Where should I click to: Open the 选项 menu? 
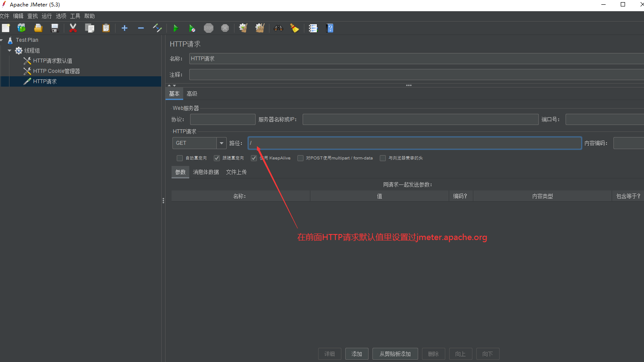pyautogui.click(x=61, y=16)
